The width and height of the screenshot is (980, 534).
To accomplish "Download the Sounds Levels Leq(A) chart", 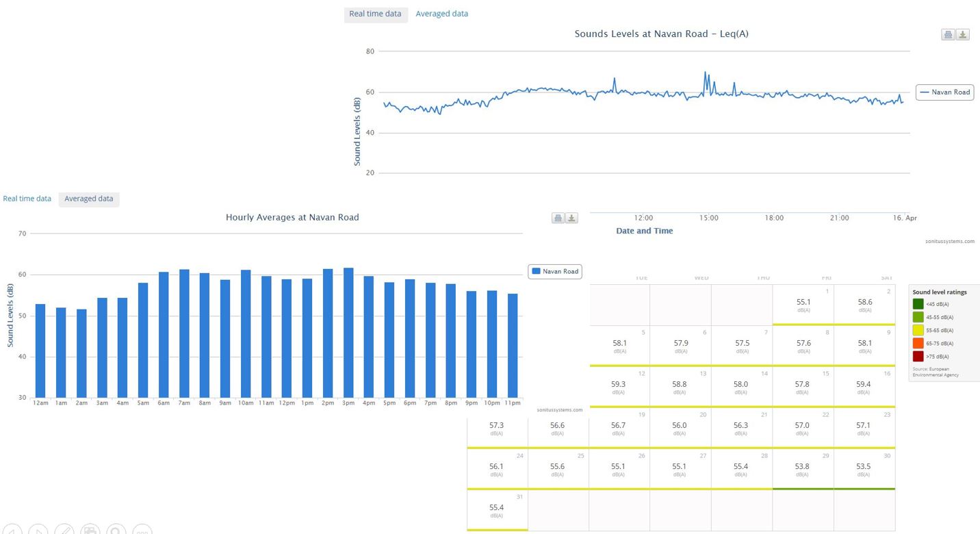I will pos(962,35).
